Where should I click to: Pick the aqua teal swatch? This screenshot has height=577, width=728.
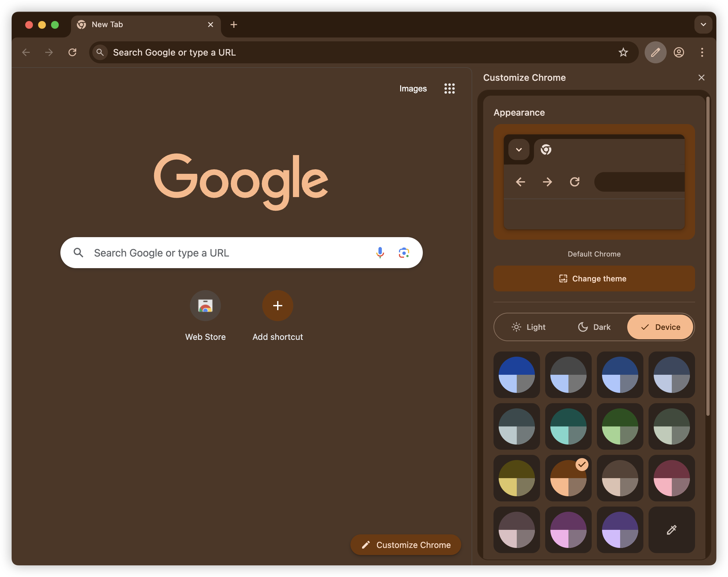pyautogui.click(x=568, y=426)
